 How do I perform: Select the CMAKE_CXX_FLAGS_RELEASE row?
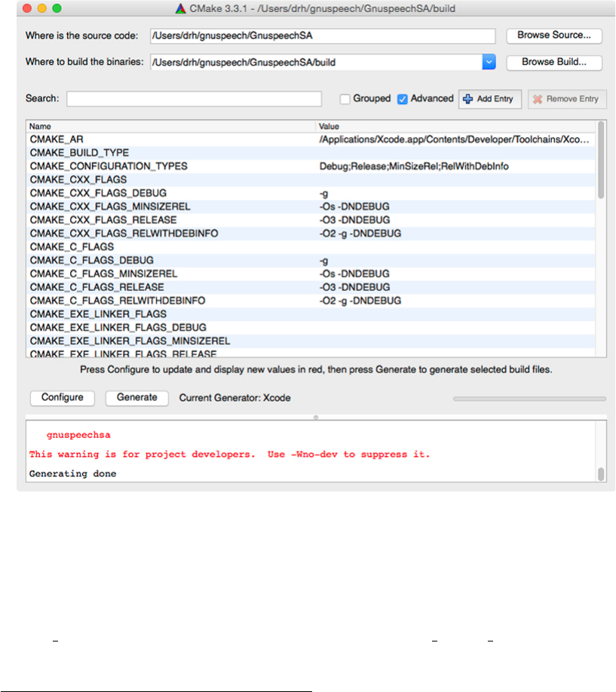311,220
